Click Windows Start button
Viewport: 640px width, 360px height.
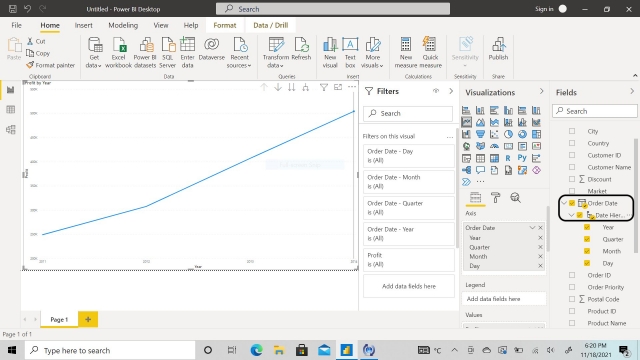tap(11, 350)
